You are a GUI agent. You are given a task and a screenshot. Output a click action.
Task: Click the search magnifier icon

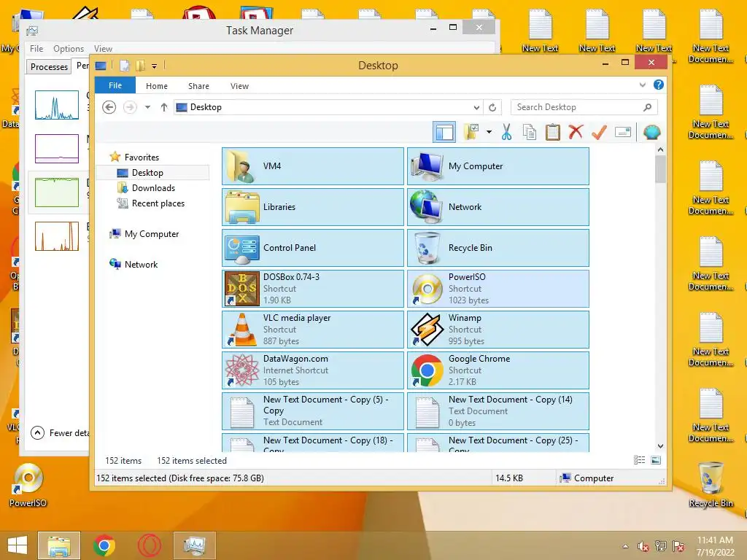coord(648,107)
